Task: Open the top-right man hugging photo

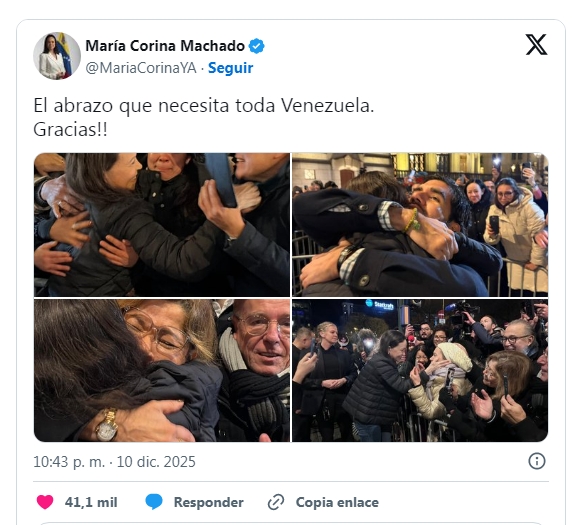Action: (420, 224)
